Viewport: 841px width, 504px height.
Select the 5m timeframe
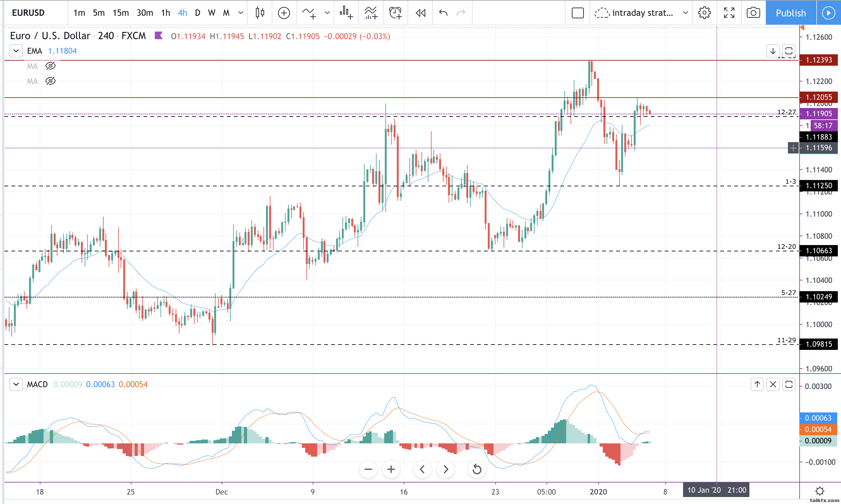[x=99, y=13]
